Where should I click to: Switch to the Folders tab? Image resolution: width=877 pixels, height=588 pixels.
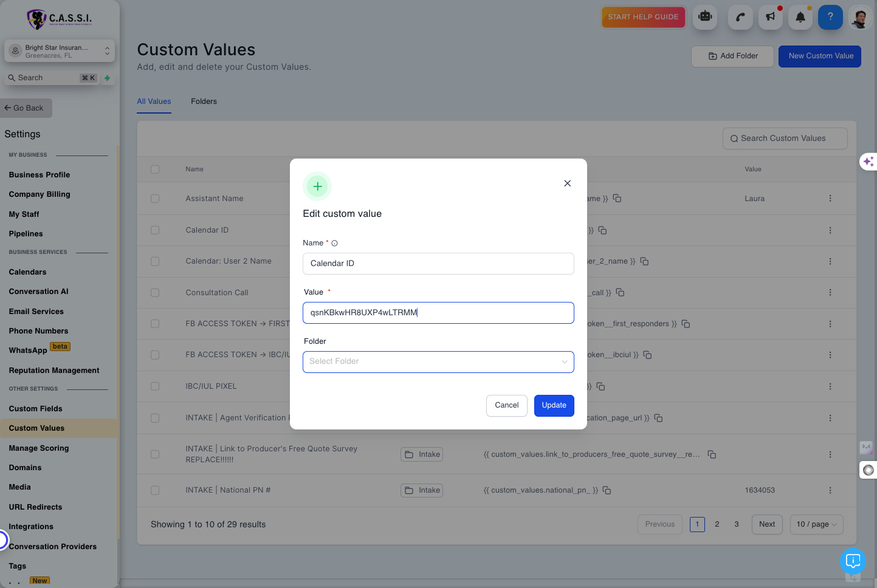coord(204,101)
